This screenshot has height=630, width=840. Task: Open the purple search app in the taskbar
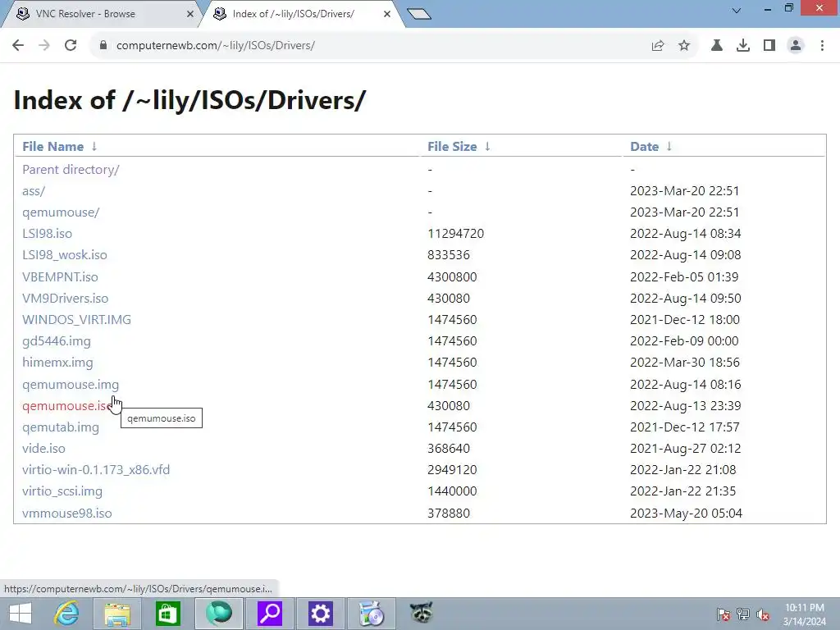[x=269, y=614]
